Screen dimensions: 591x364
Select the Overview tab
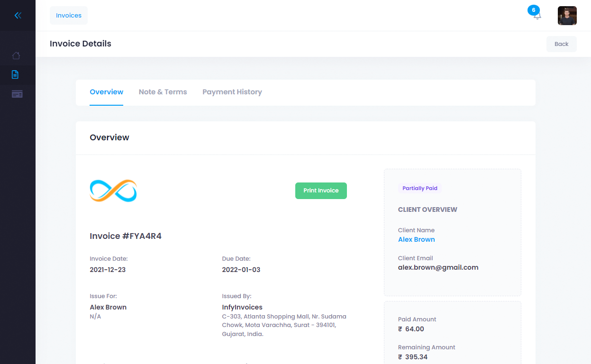pos(106,91)
